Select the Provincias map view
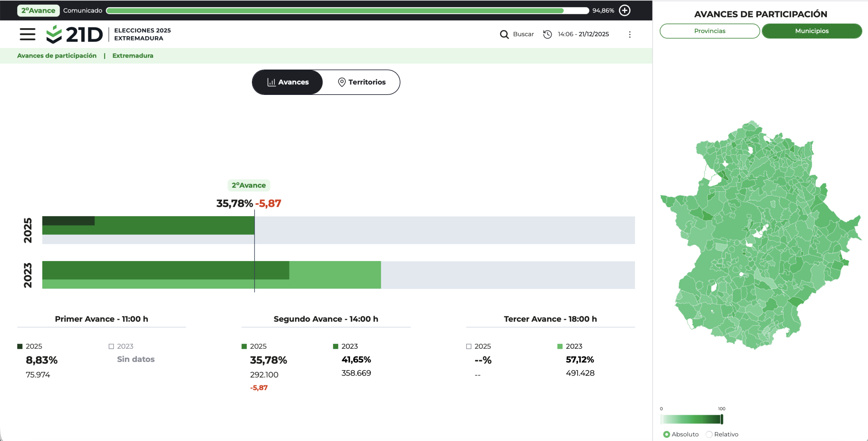 coord(710,31)
